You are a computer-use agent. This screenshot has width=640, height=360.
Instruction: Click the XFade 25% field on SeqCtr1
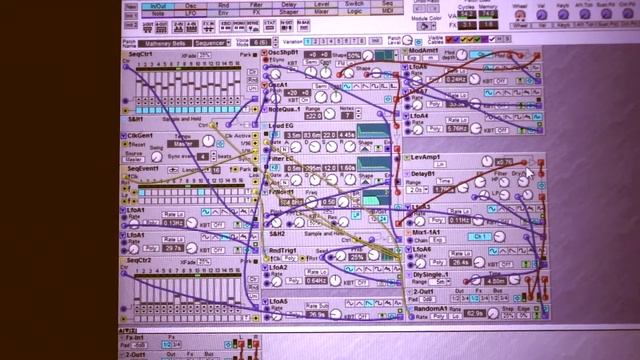(204, 55)
